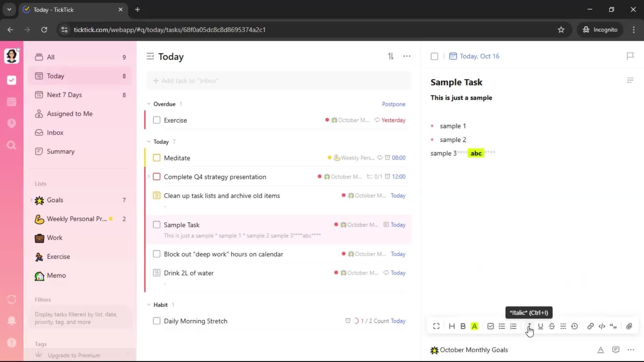Click the Bold formatting icon

tap(463, 326)
